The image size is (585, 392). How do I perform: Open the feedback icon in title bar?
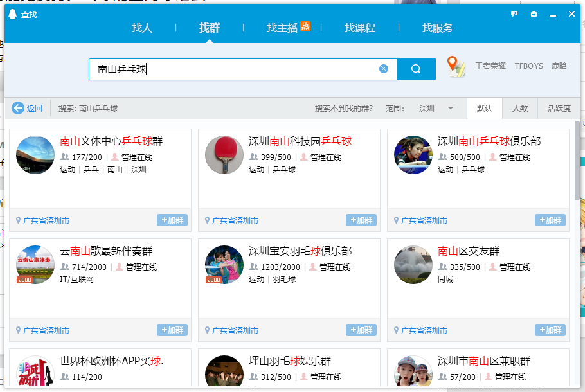514,14
